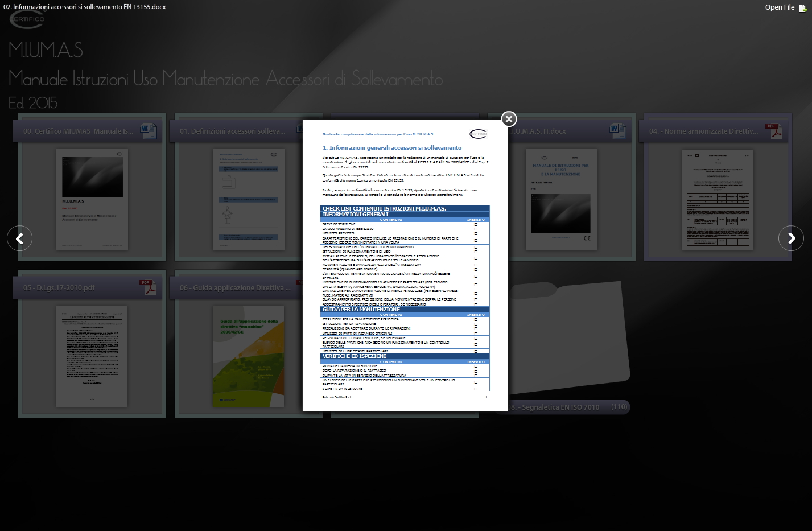Click the '08. - Segnaletica EN ISO 7010' label
This screenshot has height=531, width=812.
coord(555,407)
